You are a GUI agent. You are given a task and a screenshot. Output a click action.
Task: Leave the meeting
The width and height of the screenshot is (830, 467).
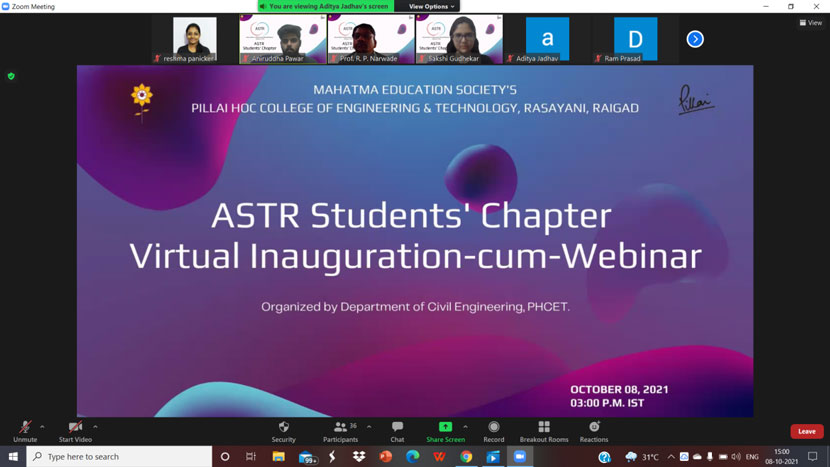[x=807, y=432]
